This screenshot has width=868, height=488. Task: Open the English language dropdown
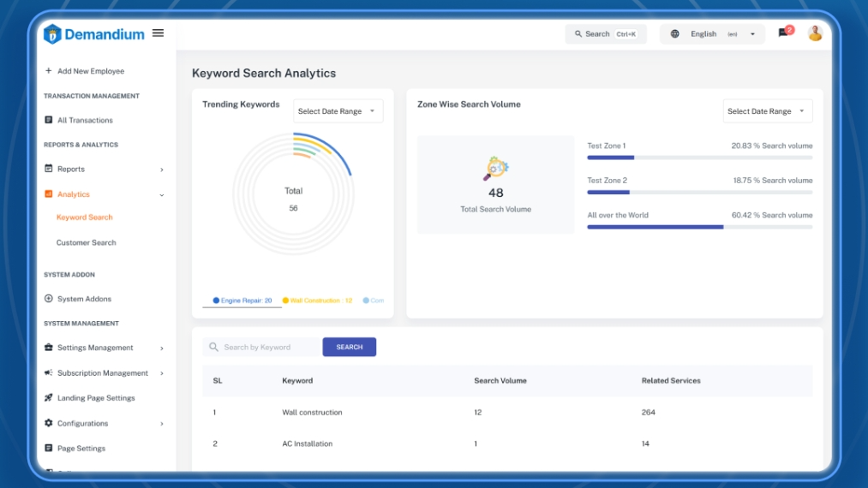click(713, 34)
